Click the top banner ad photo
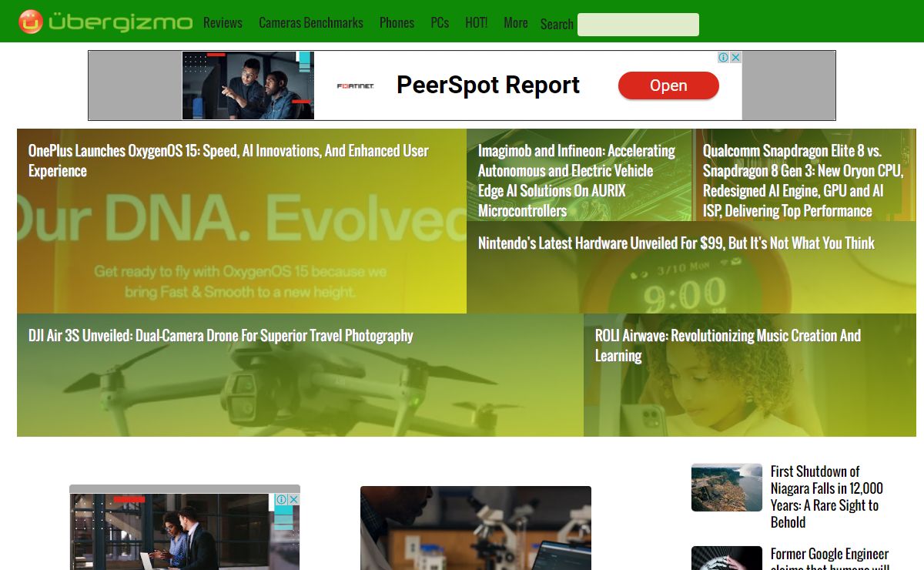 coord(248,85)
